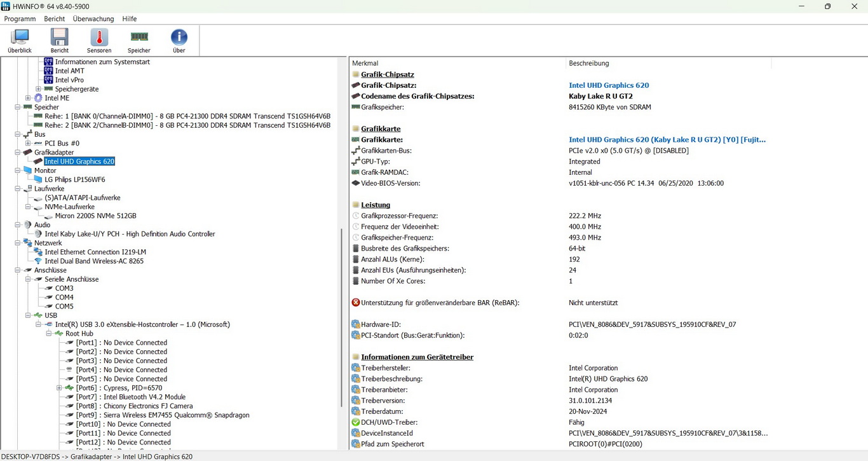Viewport: 868px width, 461px height.
Task: Open the Überblick summary toolbar icon
Action: (x=20, y=41)
